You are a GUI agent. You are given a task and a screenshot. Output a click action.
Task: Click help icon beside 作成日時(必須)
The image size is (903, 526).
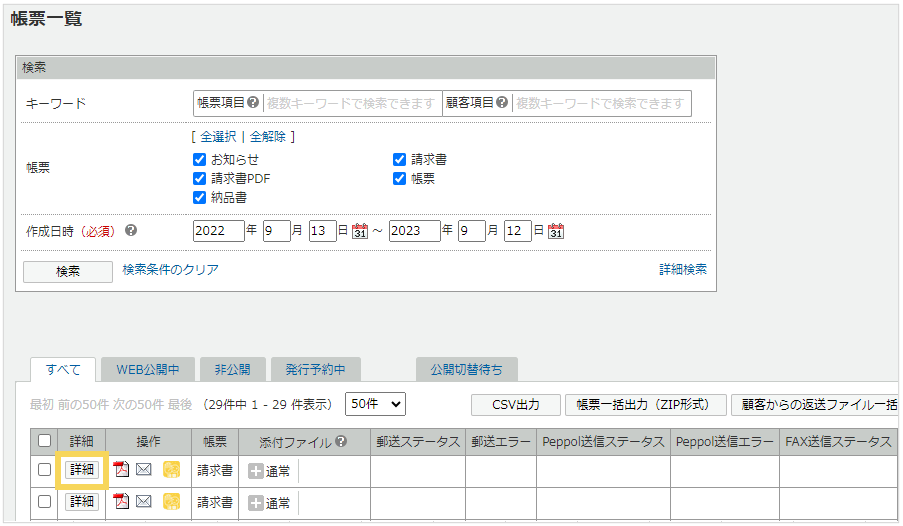coord(131,230)
